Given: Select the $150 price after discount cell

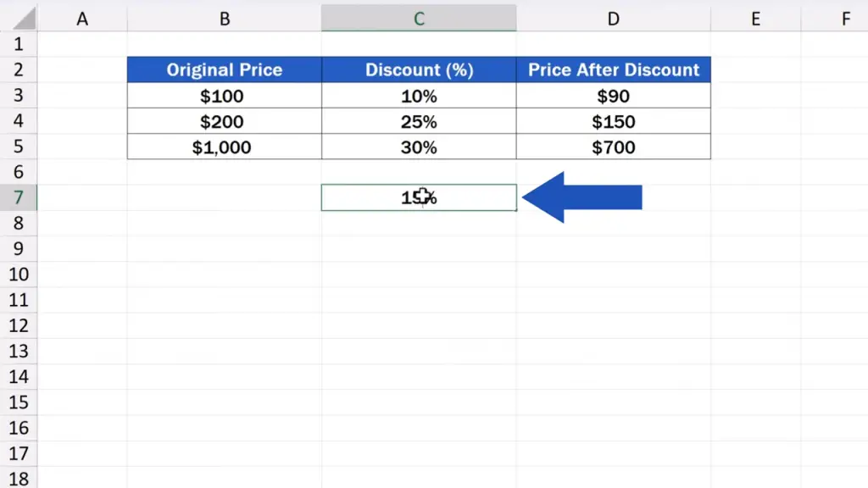Looking at the screenshot, I should click(613, 121).
